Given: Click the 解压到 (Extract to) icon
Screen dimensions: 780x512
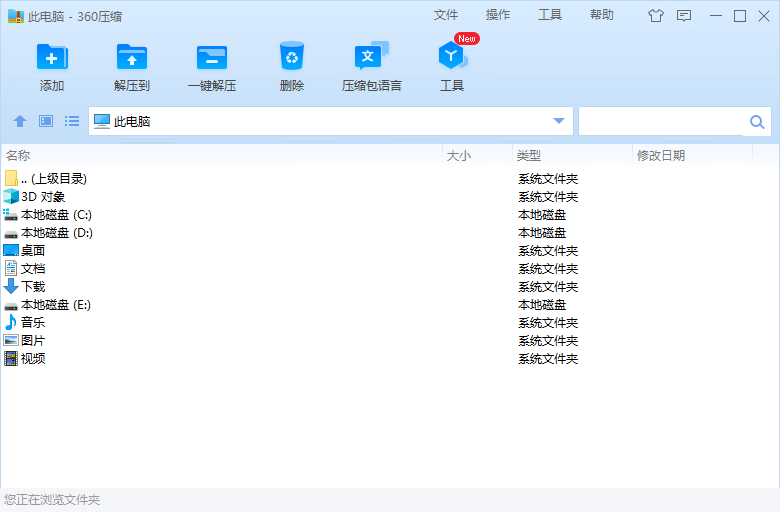Looking at the screenshot, I should [132, 57].
